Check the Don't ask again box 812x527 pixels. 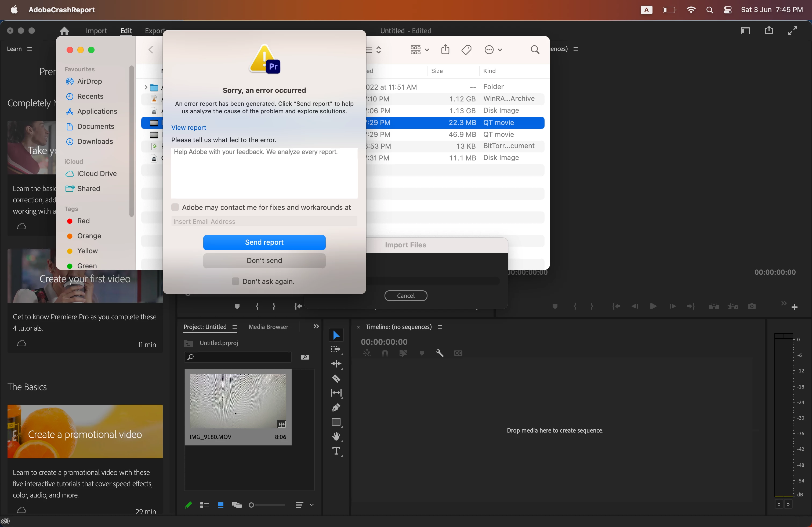pos(235,281)
